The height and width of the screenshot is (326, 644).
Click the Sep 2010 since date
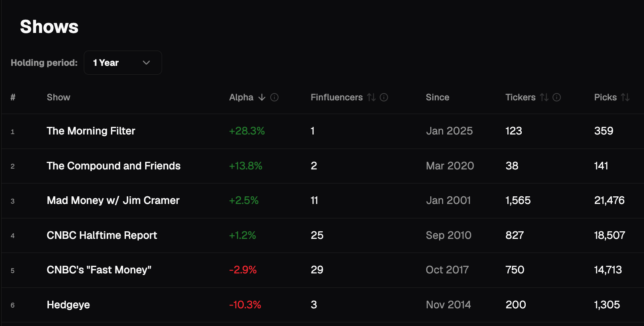[x=449, y=235]
